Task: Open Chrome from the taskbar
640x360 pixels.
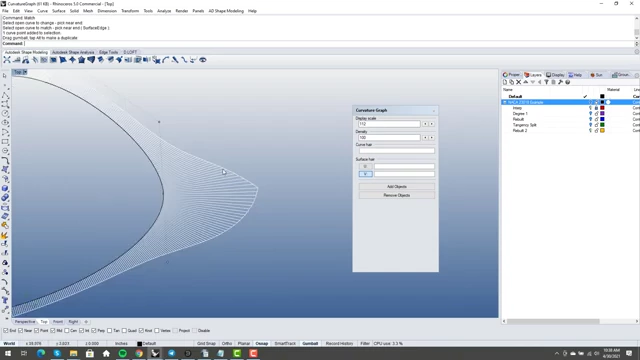Action: pyautogui.click(x=139, y=353)
